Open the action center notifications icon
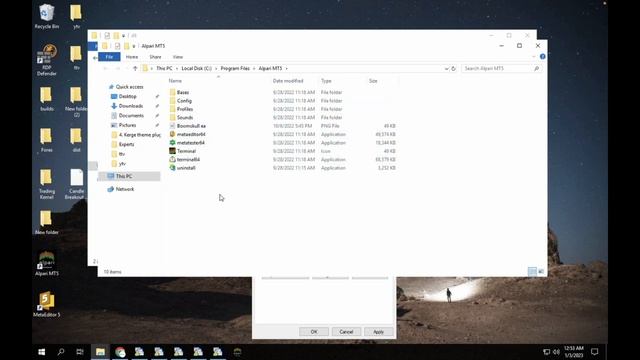This screenshot has width=640, height=360. (x=595, y=352)
